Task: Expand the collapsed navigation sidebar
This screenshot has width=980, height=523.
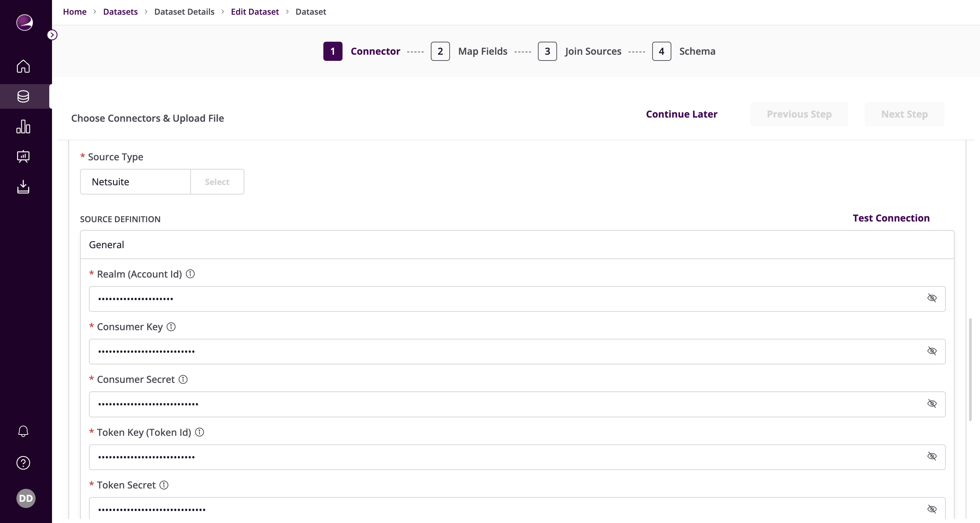Action: (52, 35)
